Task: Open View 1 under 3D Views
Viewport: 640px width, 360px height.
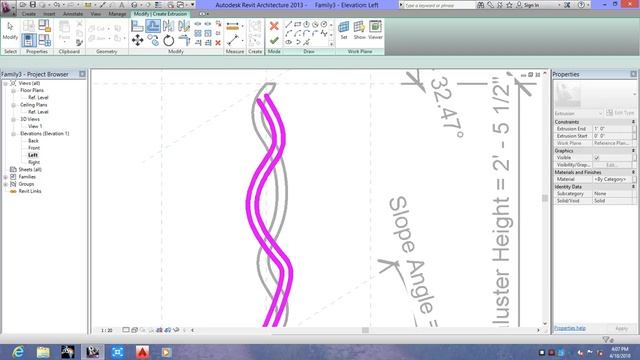Action: pyautogui.click(x=35, y=127)
